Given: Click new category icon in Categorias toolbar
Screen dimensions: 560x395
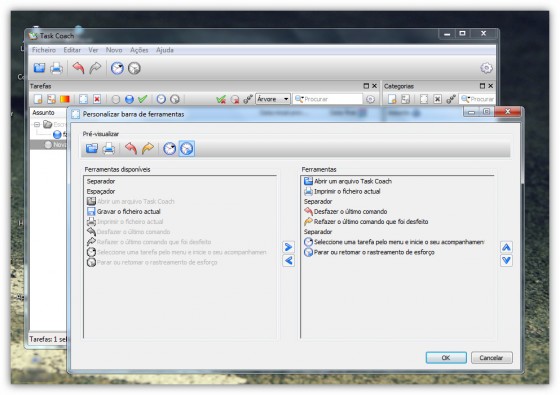Looking at the screenshot, I should 392,99.
